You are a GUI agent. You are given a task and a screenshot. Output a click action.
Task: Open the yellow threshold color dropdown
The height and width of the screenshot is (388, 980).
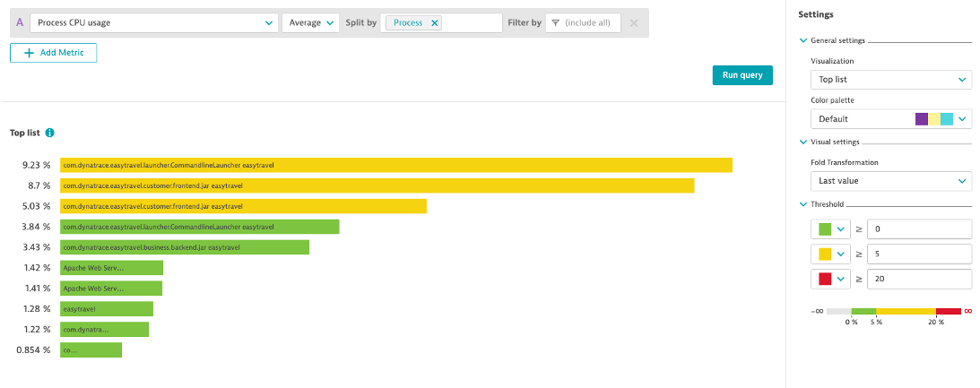click(830, 254)
